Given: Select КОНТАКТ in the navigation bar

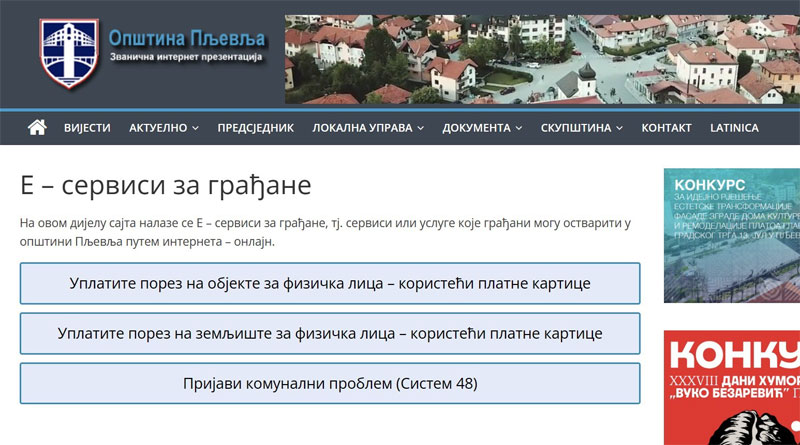Looking at the screenshot, I should [666, 128].
